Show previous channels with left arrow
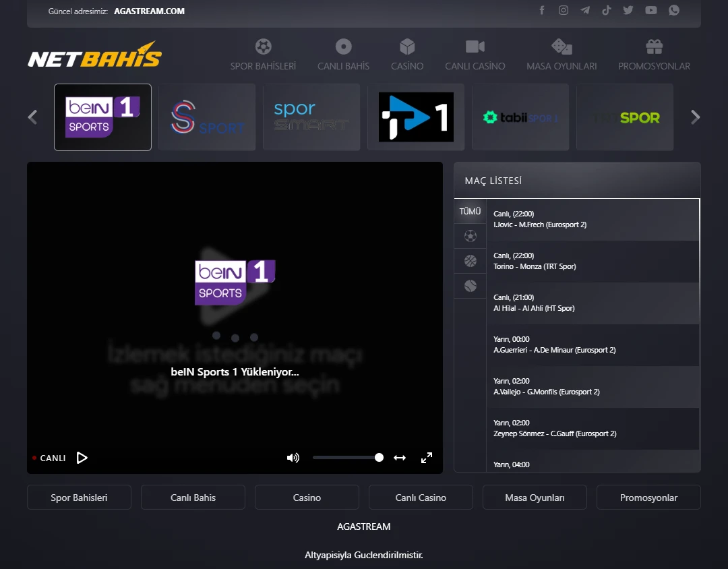Image resolution: width=728 pixels, height=569 pixels. click(32, 117)
